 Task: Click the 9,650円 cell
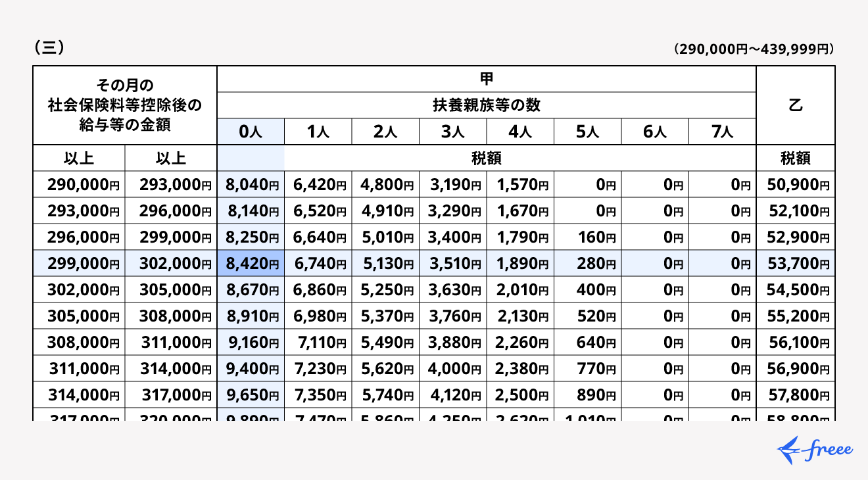251,395
